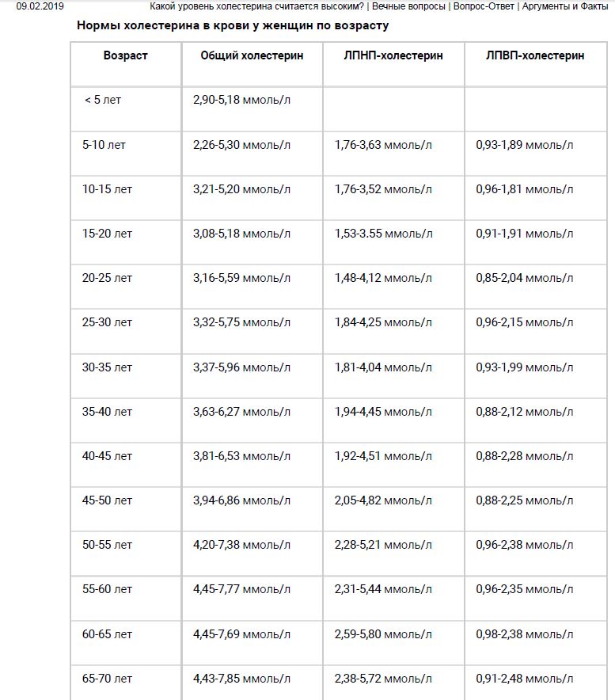615x700 pixels.
Task: Click total cholesterol value 3,32-5,75 ммоль/л
Action: pos(241,323)
